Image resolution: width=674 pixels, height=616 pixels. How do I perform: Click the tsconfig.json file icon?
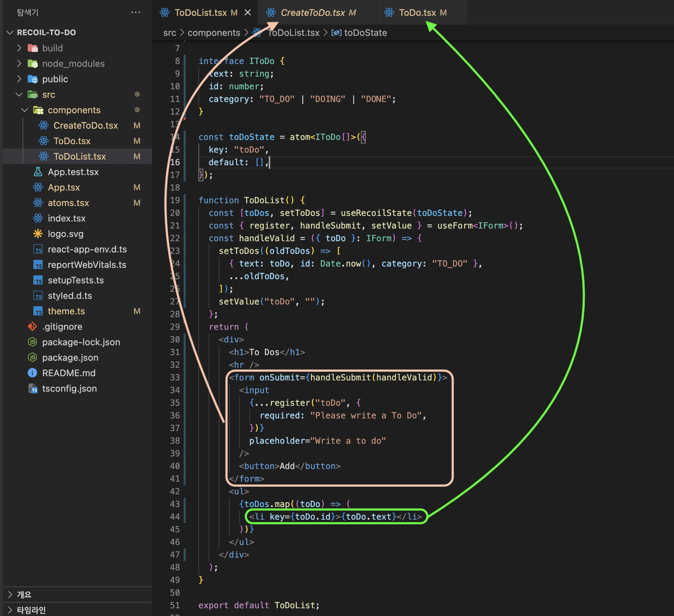point(33,389)
